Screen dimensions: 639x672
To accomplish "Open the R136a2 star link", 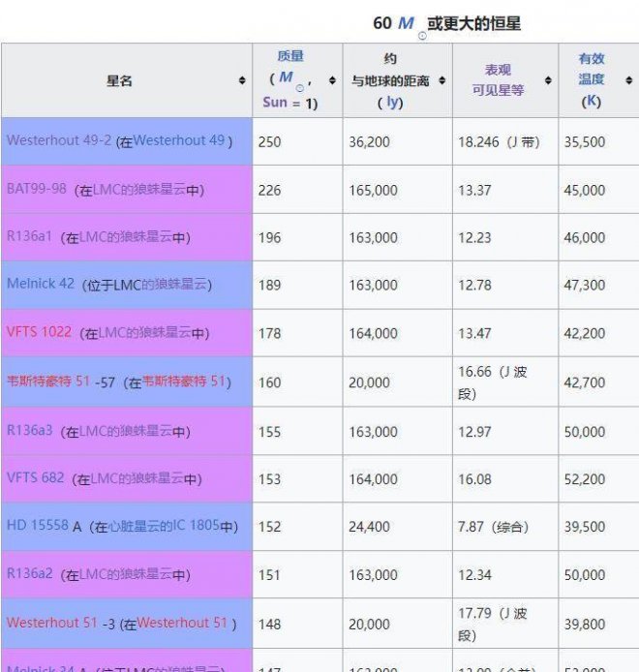I will tap(30, 574).
